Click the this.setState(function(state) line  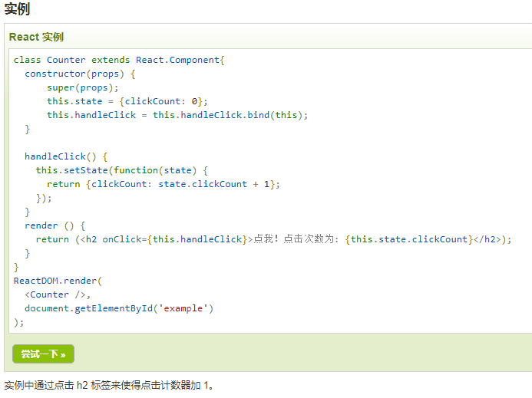(121, 170)
